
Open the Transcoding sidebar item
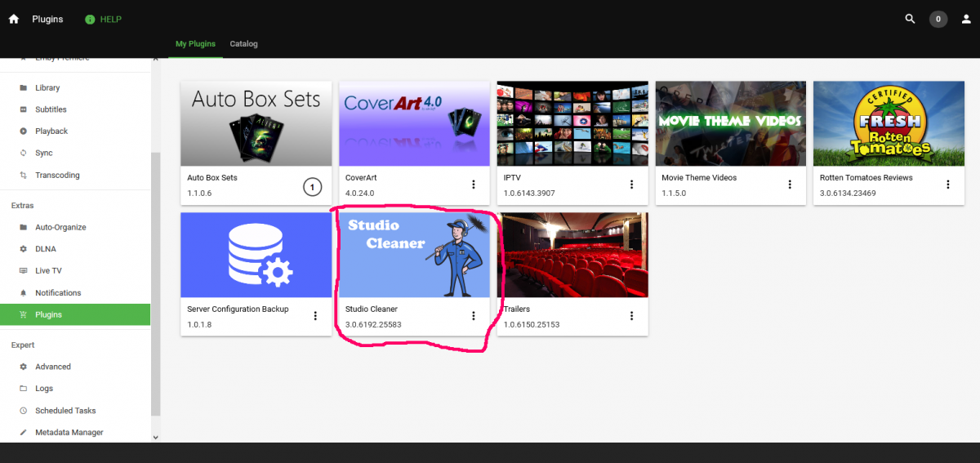click(x=75, y=175)
